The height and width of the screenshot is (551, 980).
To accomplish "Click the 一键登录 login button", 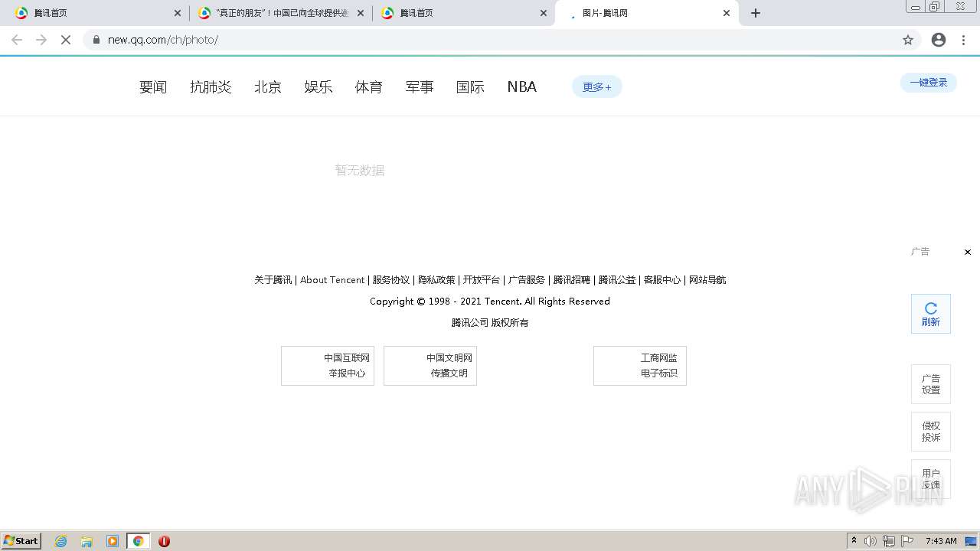I will [x=929, y=83].
